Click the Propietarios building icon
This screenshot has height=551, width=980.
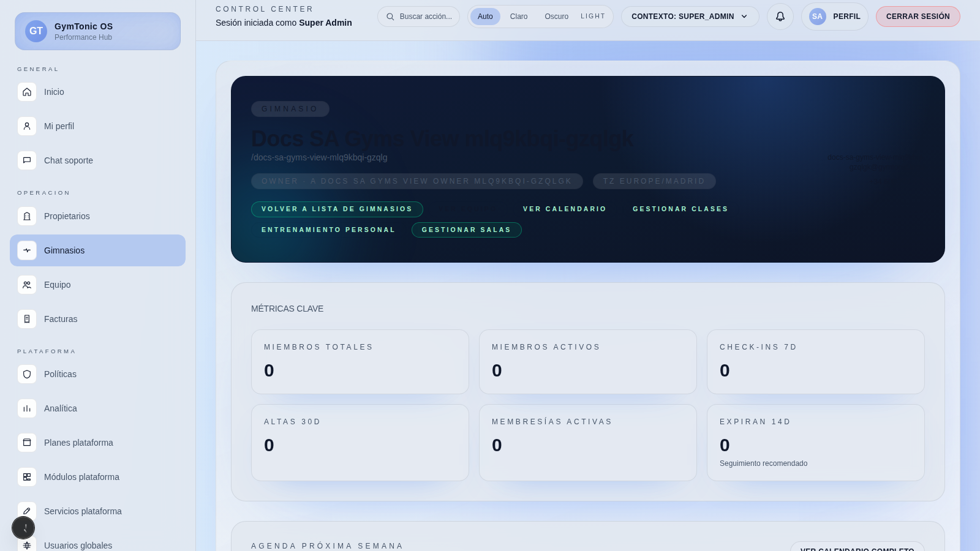[x=27, y=216]
